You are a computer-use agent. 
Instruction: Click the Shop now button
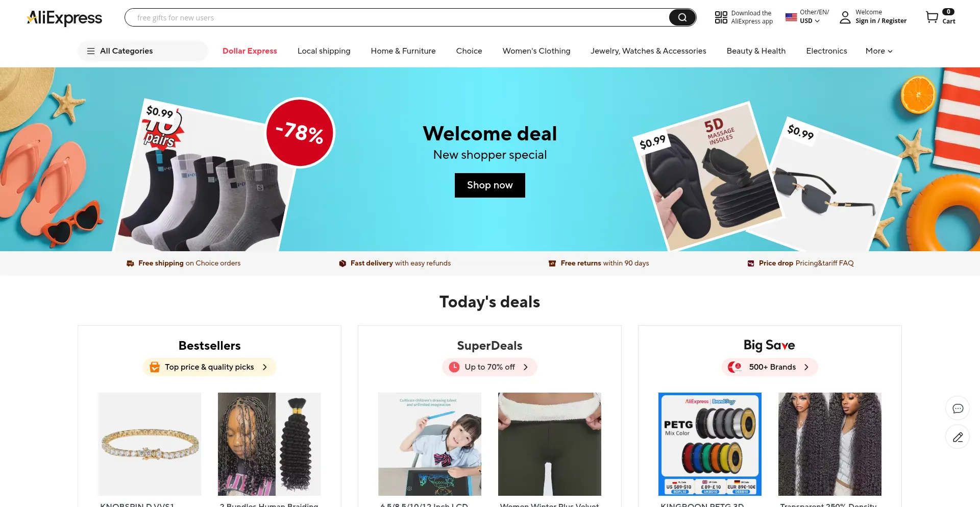click(x=490, y=185)
